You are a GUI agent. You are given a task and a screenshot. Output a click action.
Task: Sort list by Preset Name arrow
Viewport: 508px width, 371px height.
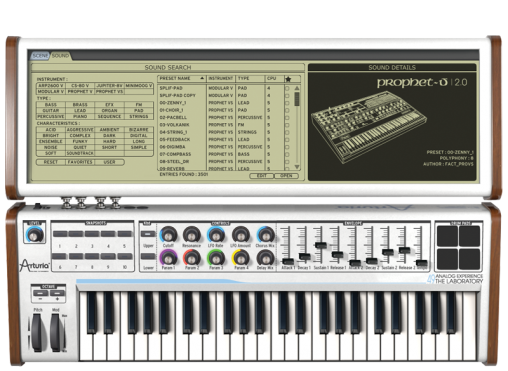click(x=202, y=78)
